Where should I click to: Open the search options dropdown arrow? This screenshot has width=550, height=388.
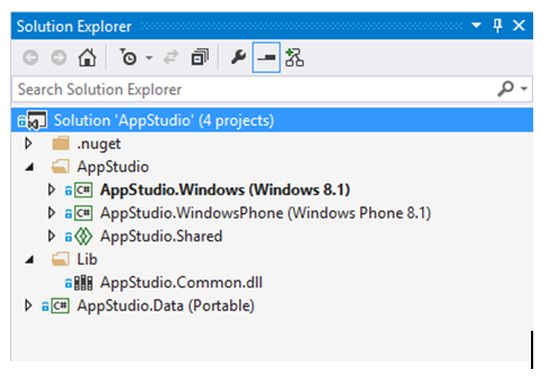point(524,89)
